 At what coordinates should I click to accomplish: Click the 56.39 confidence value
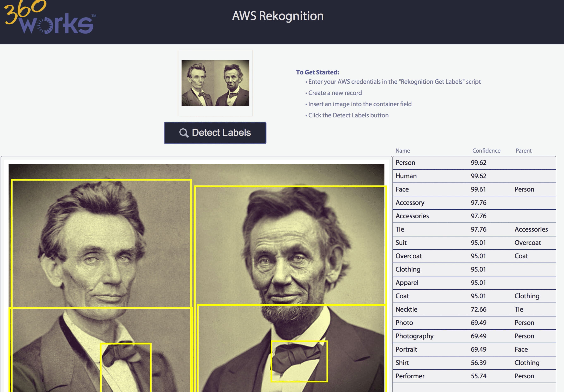point(478,363)
